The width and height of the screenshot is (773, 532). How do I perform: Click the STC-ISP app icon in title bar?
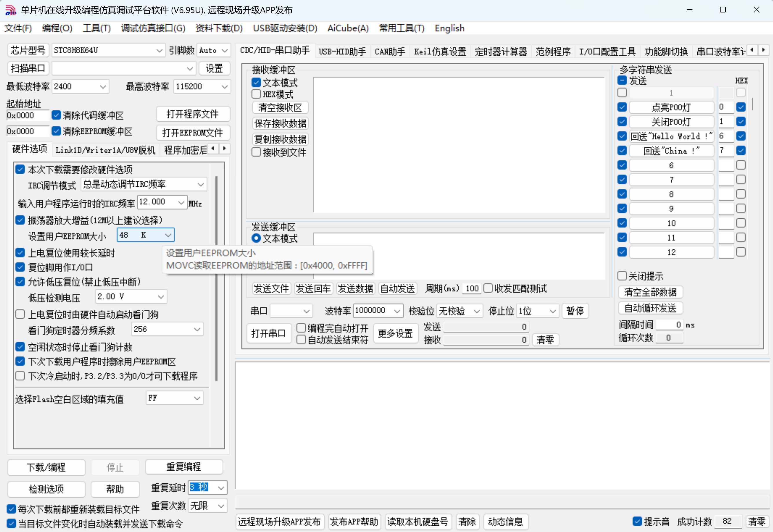pos(10,10)
